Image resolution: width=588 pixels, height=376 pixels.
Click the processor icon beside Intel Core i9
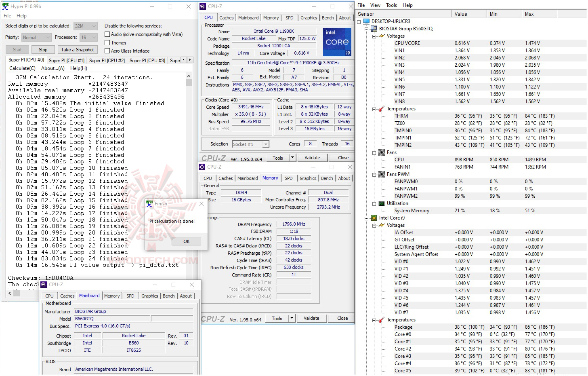click(x=374, y=218)
